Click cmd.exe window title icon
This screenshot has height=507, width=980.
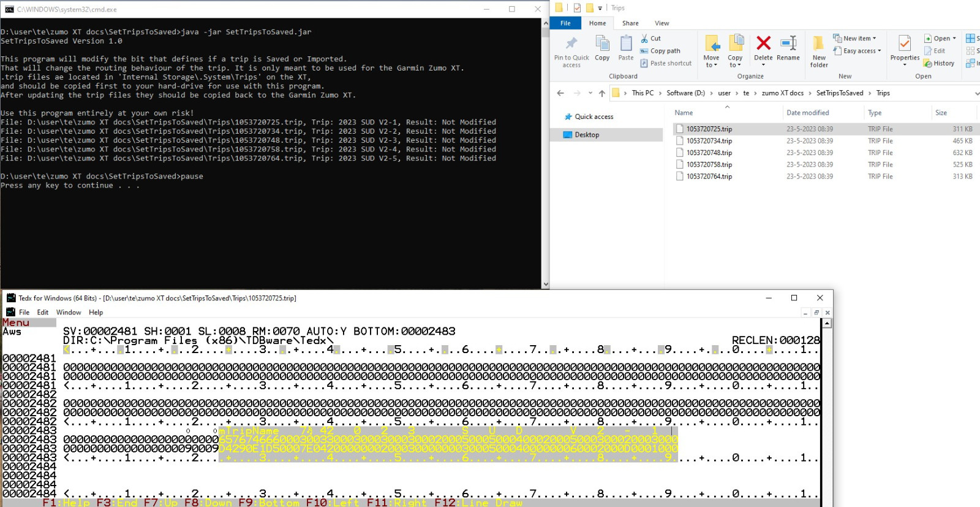click(9, 9)
